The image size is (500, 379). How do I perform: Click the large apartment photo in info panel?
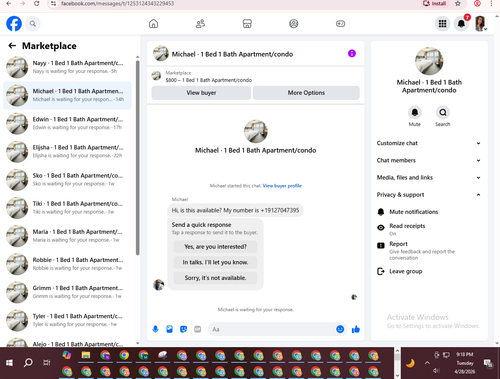tap(429, 61)
